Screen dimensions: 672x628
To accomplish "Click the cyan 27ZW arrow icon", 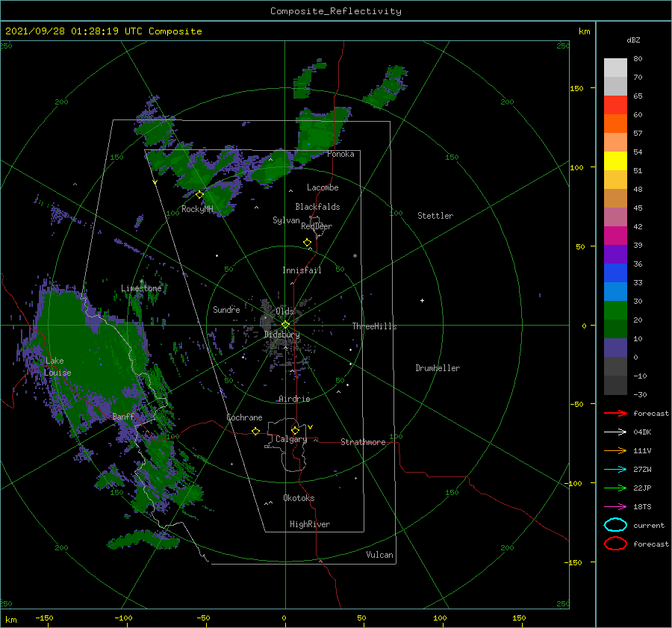I will 615,470.
